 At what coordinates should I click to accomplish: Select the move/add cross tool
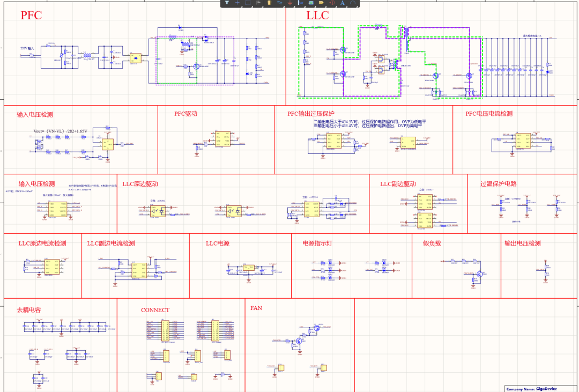pos(237,3)
